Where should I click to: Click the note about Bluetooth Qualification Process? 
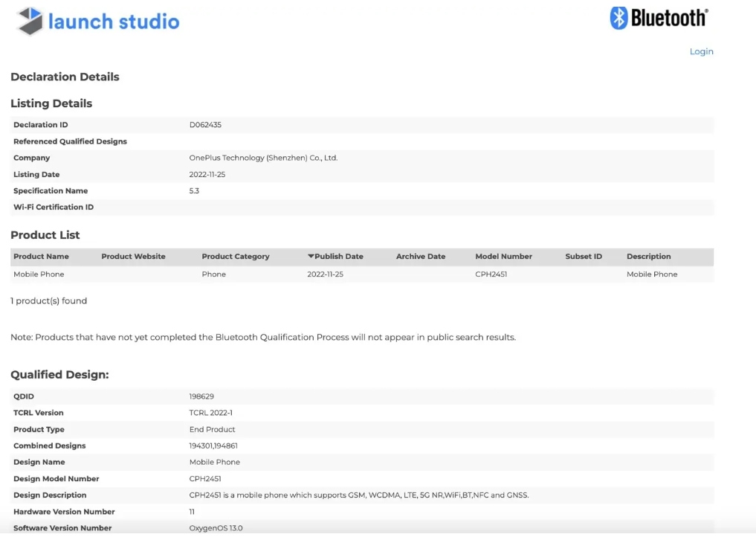pyautogui.click(x=262, y=338)
